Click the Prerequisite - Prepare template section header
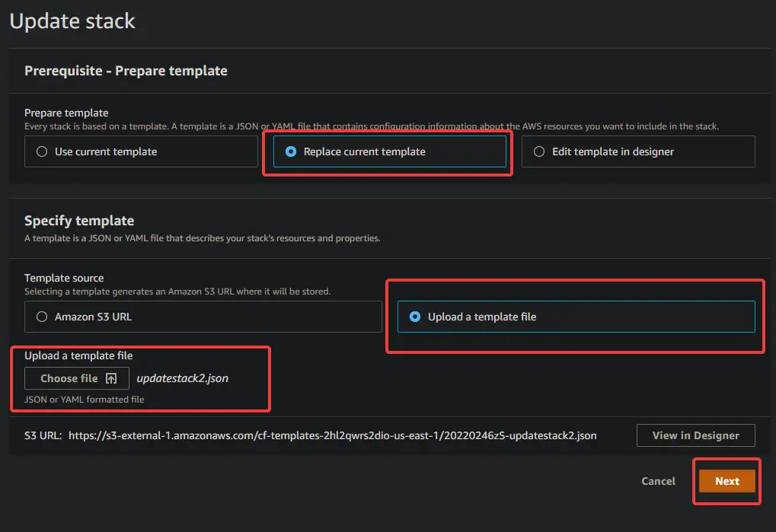Viewport: 776px width, 532px height. tap(125, 70)
